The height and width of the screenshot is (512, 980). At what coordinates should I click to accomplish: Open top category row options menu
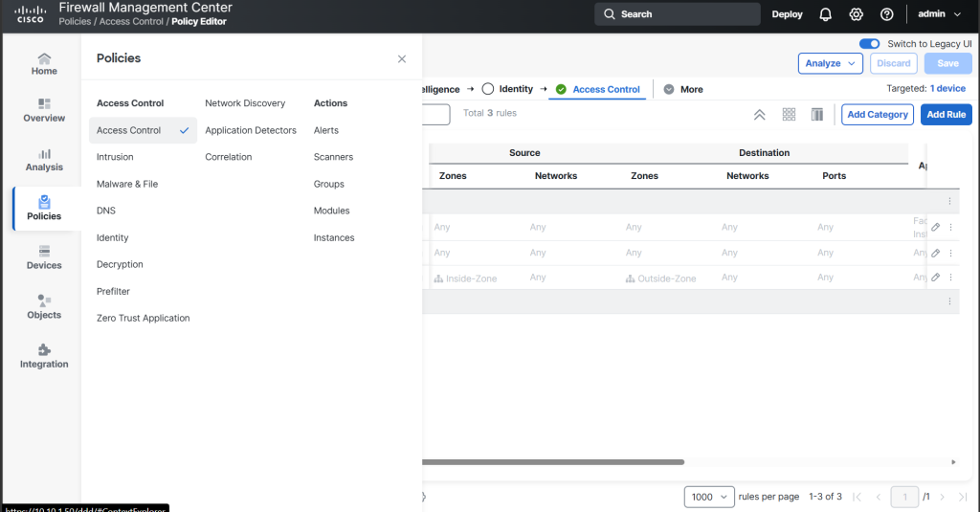pos(949,201)
